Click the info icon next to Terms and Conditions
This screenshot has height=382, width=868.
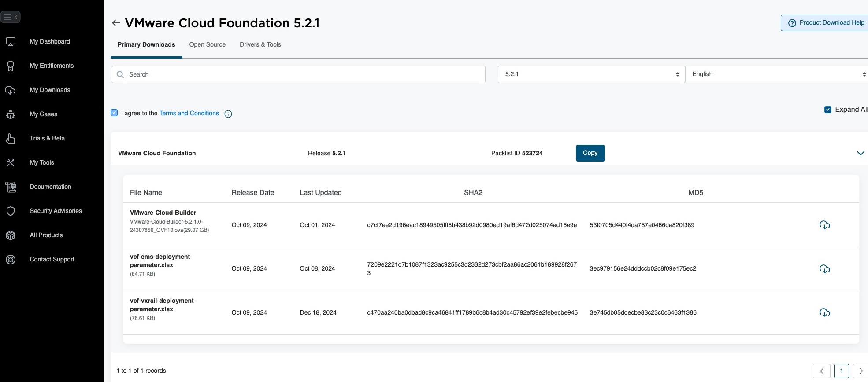tap(228, 114)
